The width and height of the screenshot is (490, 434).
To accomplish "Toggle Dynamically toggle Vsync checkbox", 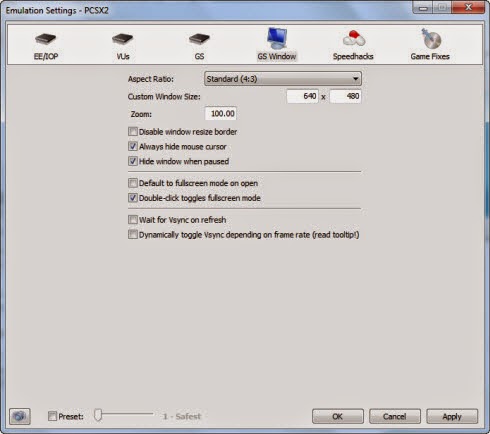I will coord(133,235).
